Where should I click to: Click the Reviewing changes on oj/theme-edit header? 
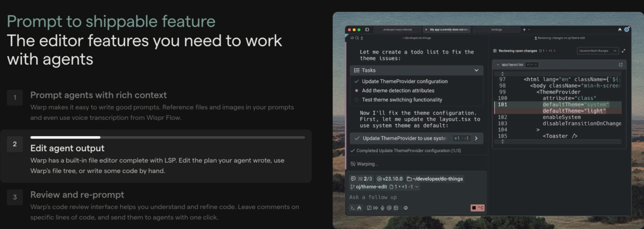[560, 38]
